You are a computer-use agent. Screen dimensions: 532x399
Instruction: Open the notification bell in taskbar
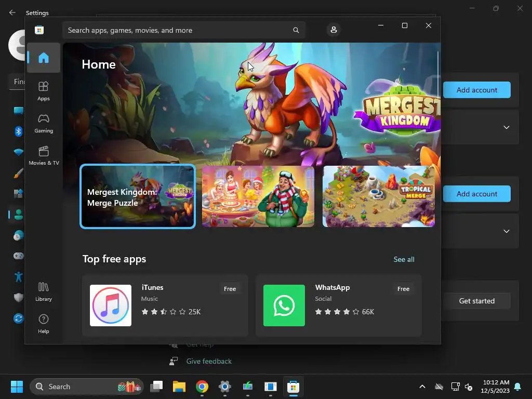(x=518, y=387)
